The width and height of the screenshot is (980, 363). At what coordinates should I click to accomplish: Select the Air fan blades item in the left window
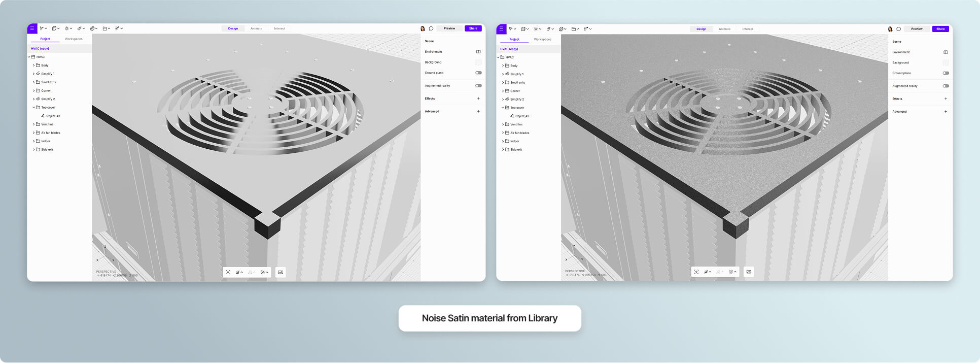[51, 133]
